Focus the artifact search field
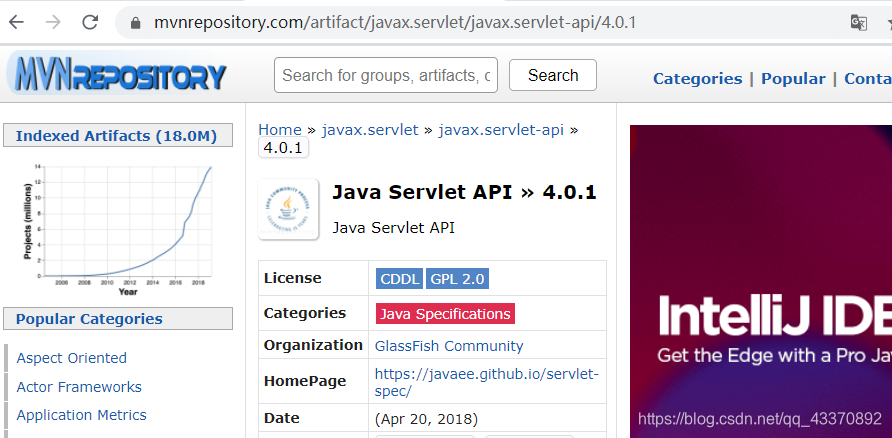892x438 pixels. 386,75
